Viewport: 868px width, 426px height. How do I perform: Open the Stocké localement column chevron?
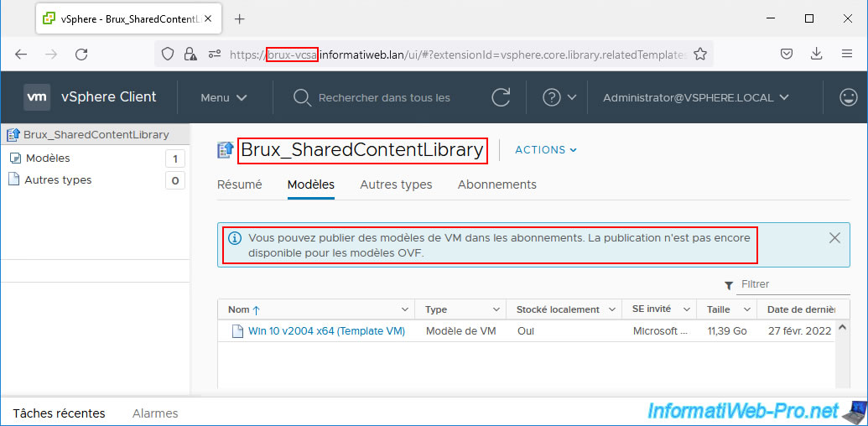(x=611, y=309)
